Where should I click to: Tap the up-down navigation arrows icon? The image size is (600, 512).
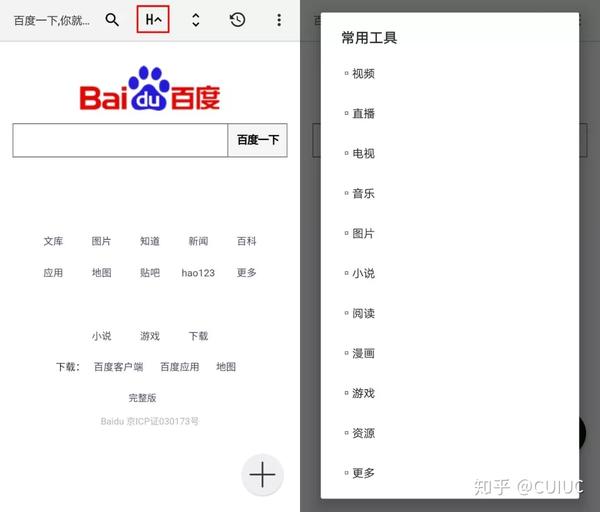(196, 20)
